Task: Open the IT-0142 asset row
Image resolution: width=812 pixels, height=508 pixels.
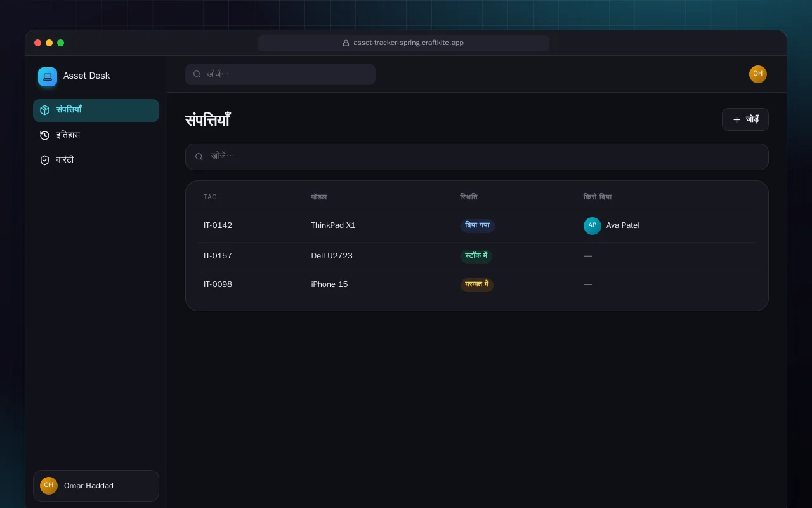Action: (477, 226)
